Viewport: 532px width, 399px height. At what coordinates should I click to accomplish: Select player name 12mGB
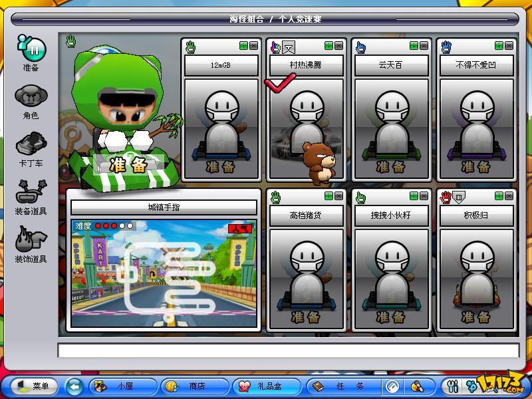(221, 65)
